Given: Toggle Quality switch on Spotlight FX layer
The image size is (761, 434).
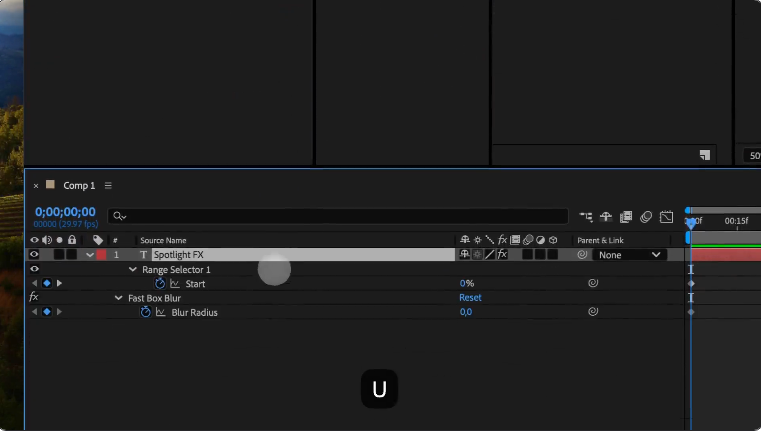Looking at the screenshot, I should (490, 255).
